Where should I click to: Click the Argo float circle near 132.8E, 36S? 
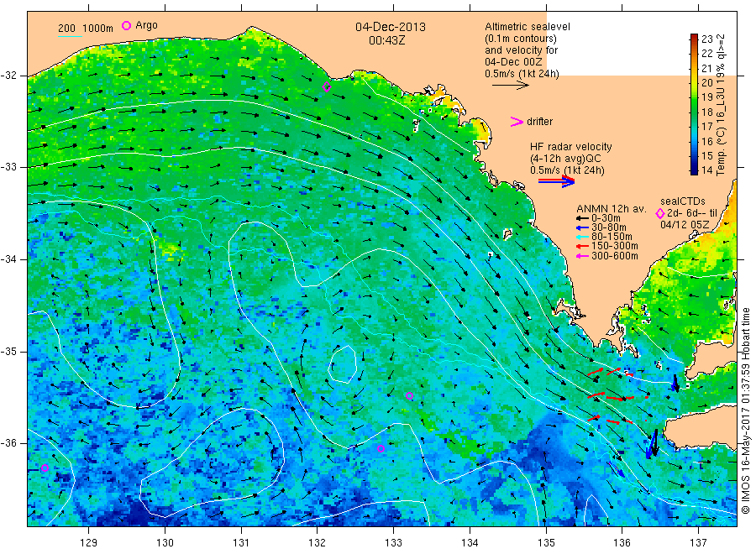coord(381,448)
